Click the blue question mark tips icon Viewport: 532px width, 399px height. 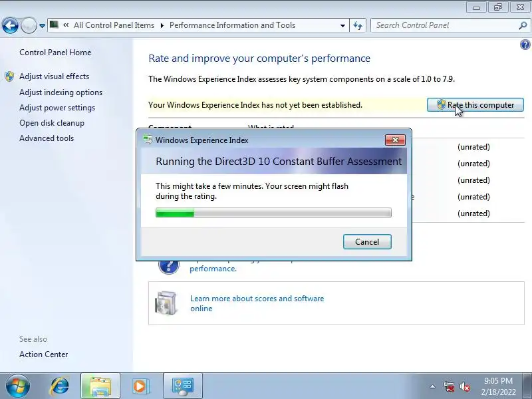click(x=169, y=267)
